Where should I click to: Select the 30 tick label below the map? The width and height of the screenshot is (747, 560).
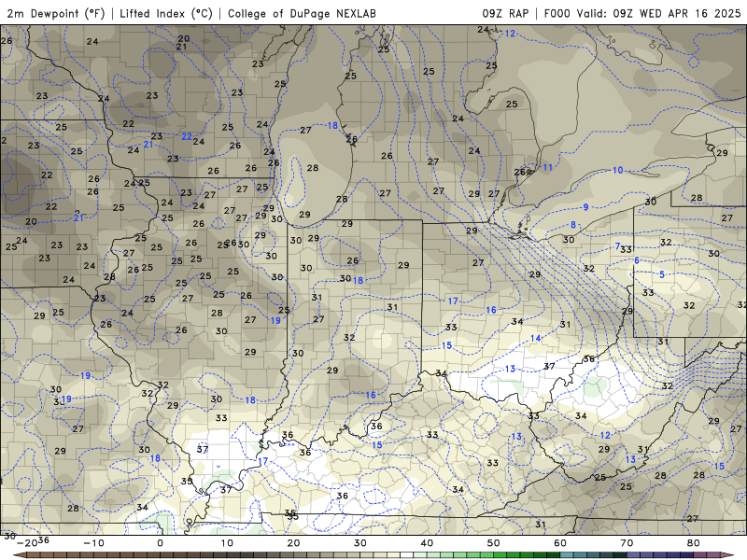(x=360, y=543)
